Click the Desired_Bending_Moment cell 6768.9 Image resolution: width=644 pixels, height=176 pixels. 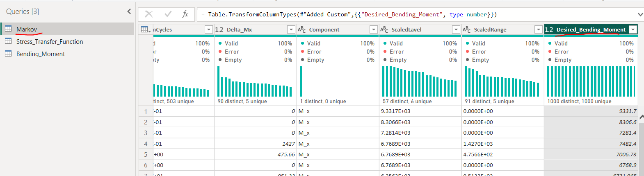(591, 165)
